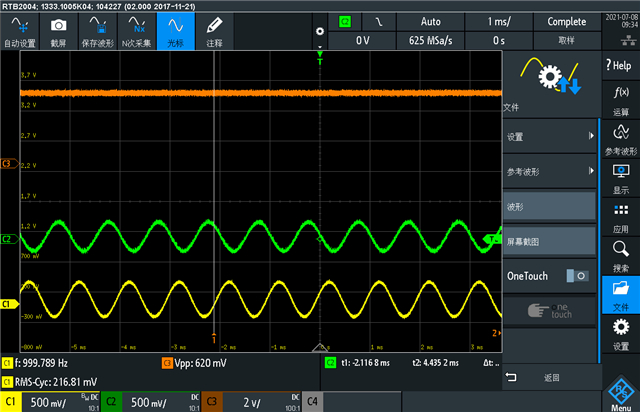
Task: Tap the N次采集 Nx acquisition icon
Action: pyautogui.click(x=137, y=31)
